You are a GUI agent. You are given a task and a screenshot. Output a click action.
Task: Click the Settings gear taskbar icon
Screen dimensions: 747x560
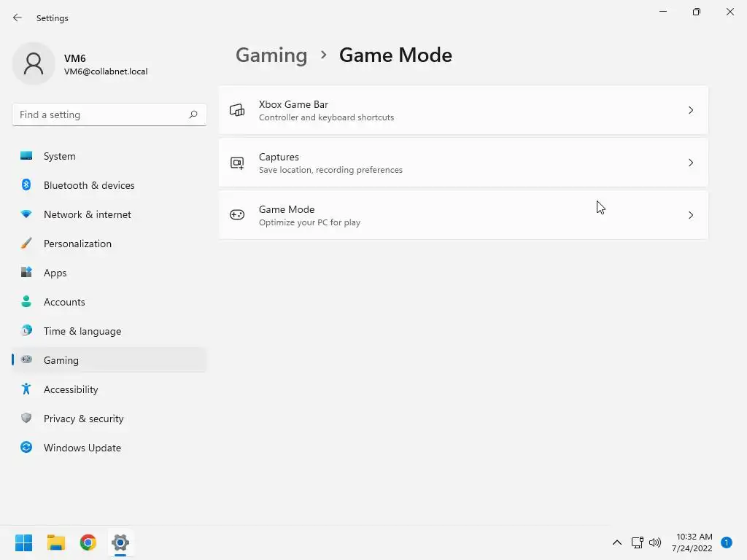pos(120,542)
